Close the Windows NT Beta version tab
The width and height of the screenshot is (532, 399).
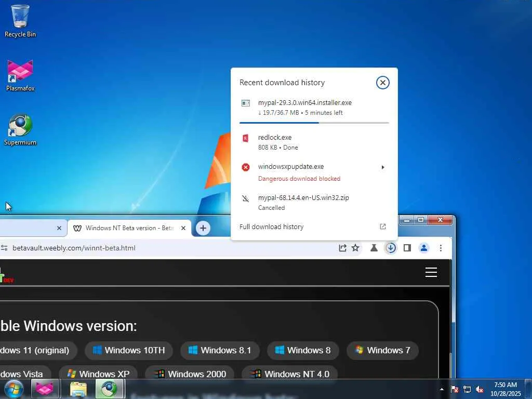point(183,228)
